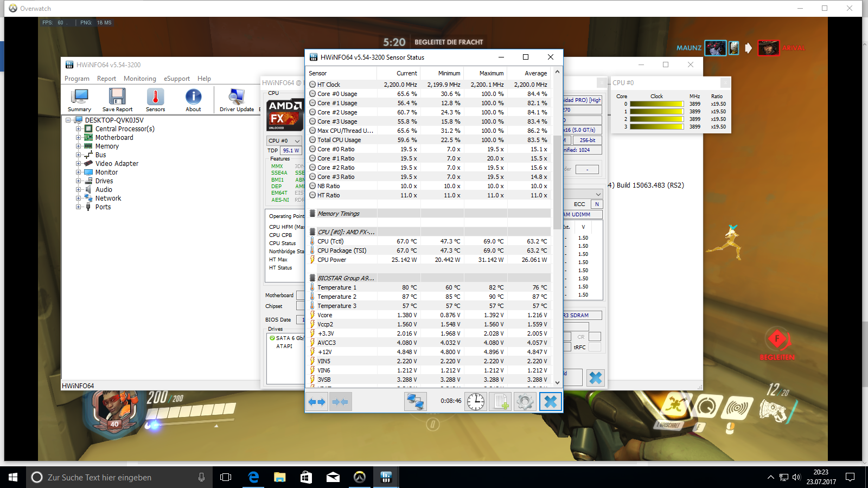Click the scroll down arrow in Sensor Status

point(557,382)
